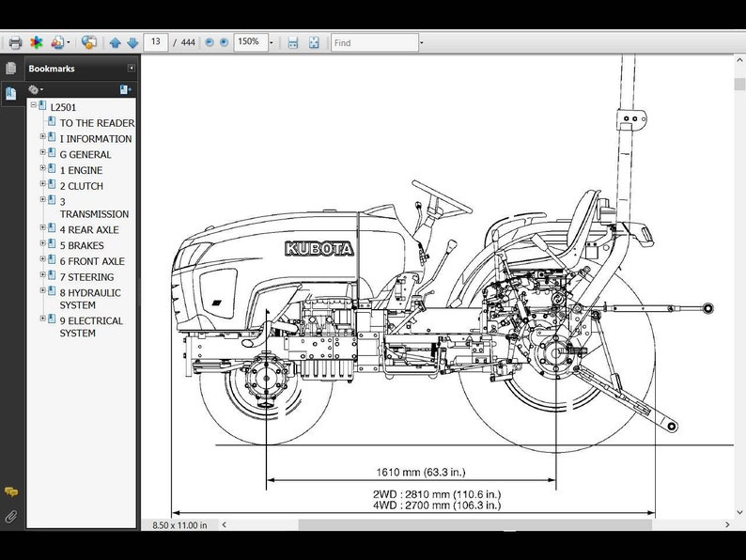Open the Comments panel icon in sidebar

10,492
